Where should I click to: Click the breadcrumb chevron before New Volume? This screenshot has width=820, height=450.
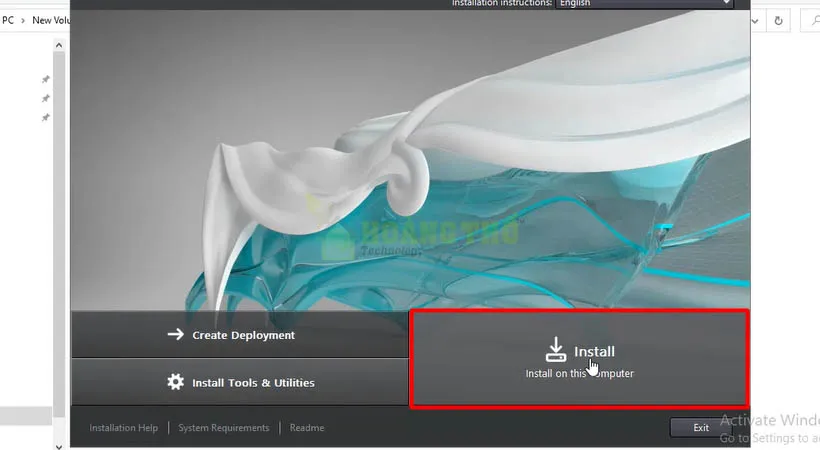(23, 20)
